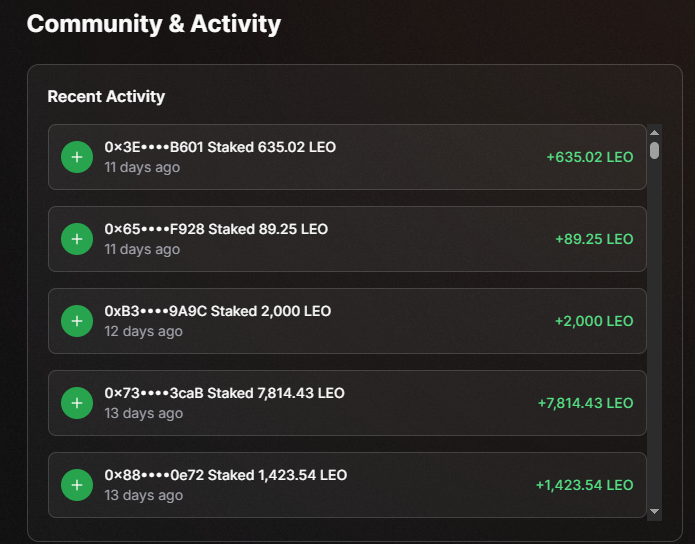Click the +1,423.54 LEO amount

[x=584, y=485]
